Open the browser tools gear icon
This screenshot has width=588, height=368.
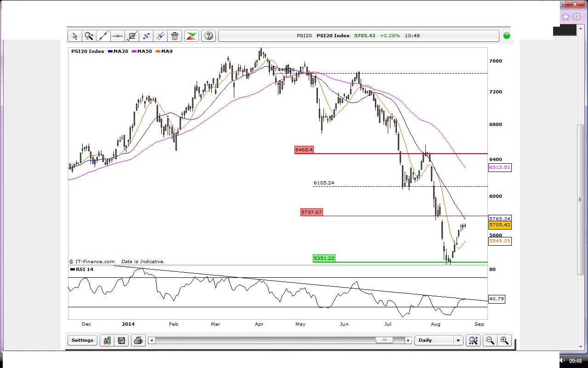click(577, 17)
